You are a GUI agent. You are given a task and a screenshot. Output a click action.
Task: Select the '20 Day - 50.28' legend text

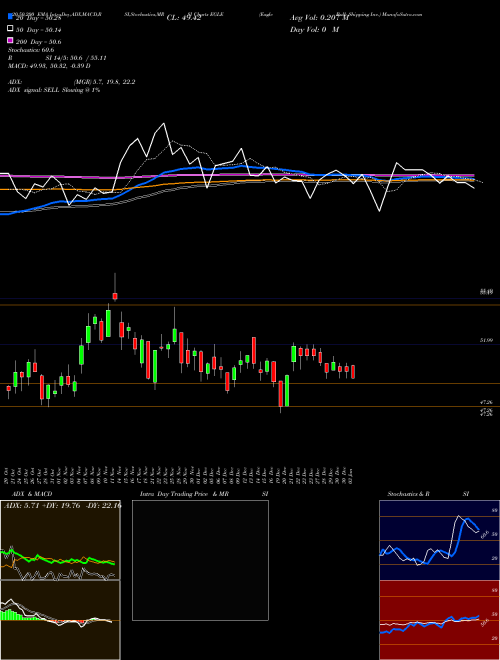(x=38, y=18)
